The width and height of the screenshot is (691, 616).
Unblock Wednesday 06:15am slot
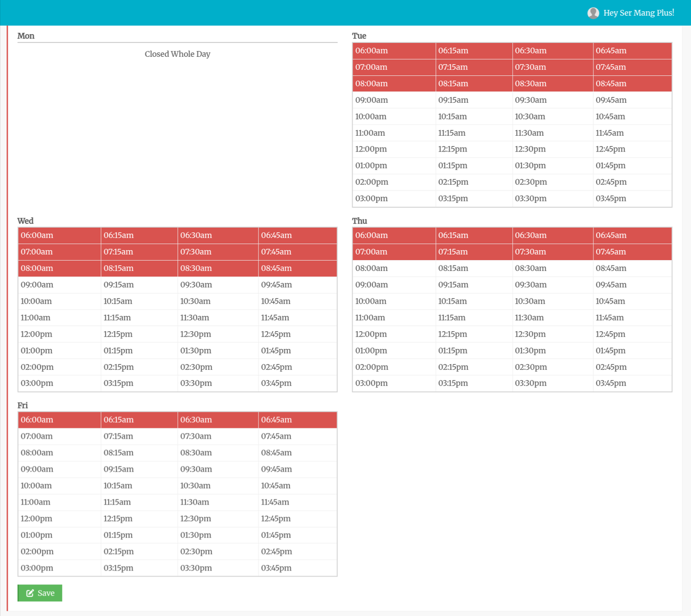(x=139, y=235)
